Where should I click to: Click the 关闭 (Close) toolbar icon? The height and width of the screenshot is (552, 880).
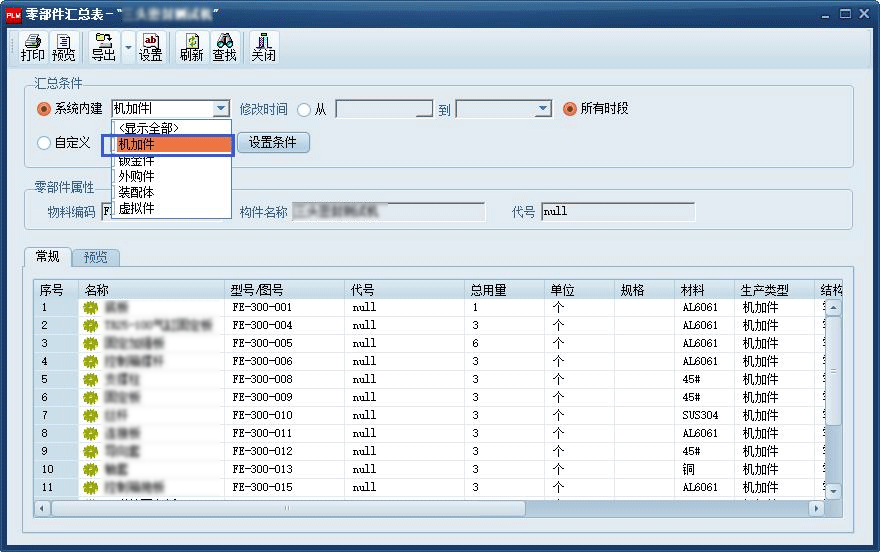point(263,47)
